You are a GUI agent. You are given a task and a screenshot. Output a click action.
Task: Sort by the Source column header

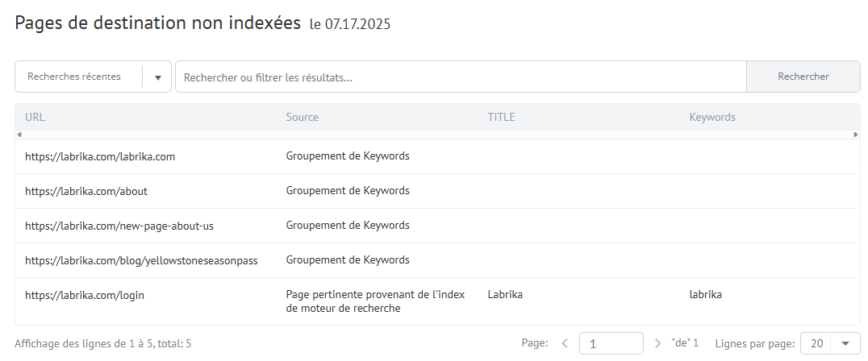coord(303,117)
